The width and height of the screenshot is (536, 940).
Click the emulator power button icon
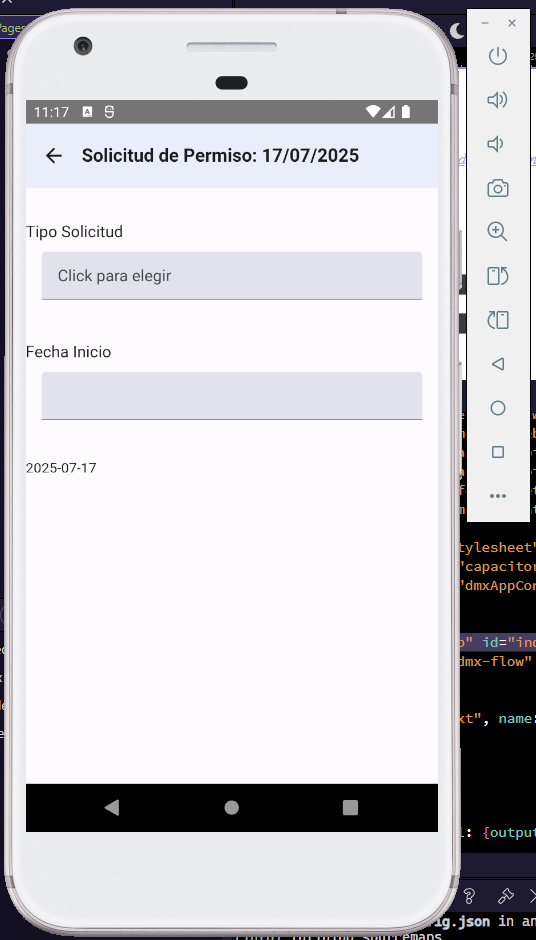pyautogui.click(x=498, y=56)
